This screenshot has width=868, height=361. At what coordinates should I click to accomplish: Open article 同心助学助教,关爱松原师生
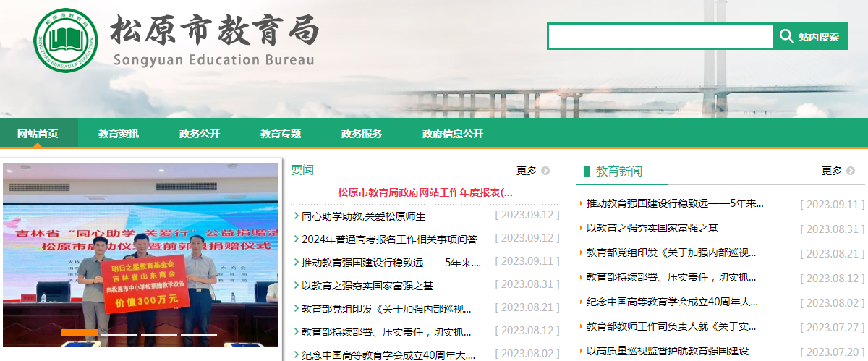click(x=363, y=216)
